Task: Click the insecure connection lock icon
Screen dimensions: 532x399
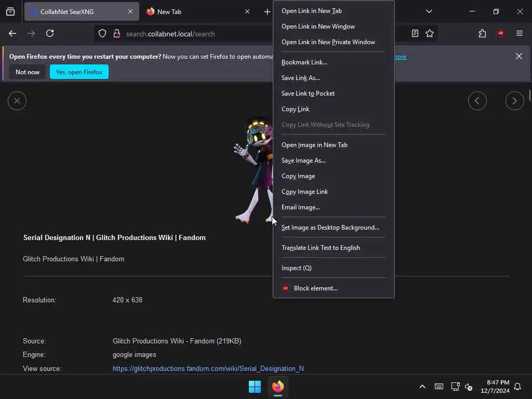Action: pyautogui.click(x=117, y=33)
